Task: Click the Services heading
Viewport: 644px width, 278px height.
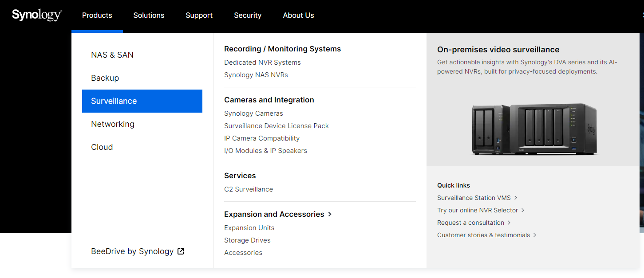Action: [240, 176]
